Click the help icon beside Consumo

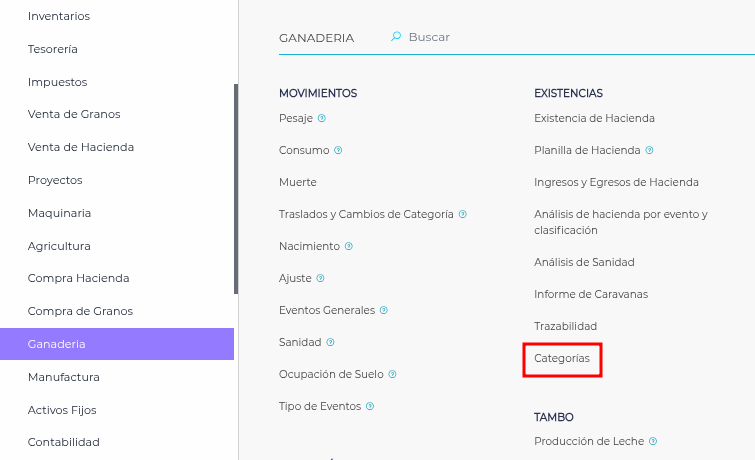click(338, 150)
